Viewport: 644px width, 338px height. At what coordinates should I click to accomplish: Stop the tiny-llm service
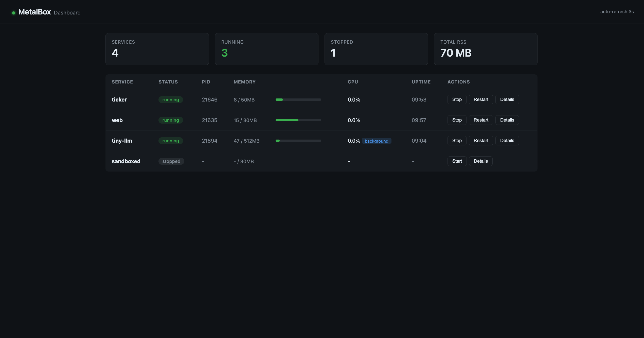coord(457,141)
